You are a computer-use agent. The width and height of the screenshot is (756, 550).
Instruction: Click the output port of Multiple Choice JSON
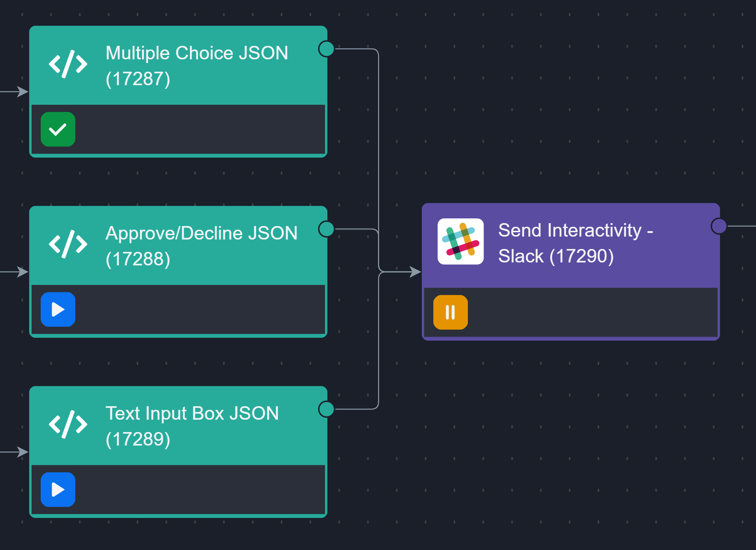click(x=326, y=48)
